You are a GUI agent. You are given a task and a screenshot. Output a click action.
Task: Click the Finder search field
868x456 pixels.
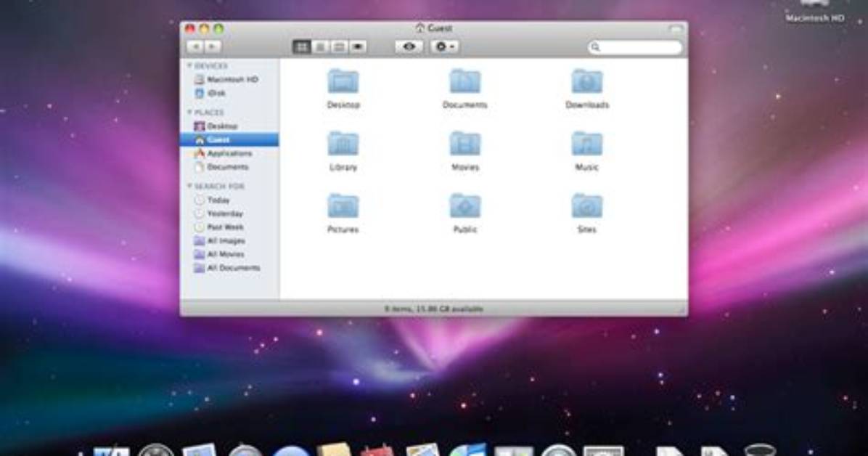[x=635, y=48]
